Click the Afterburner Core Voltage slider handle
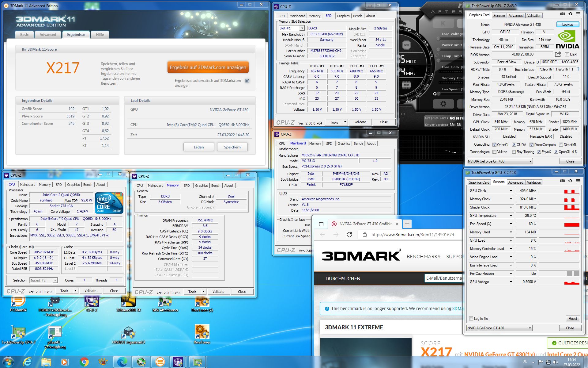 click(x=438, y=39)
